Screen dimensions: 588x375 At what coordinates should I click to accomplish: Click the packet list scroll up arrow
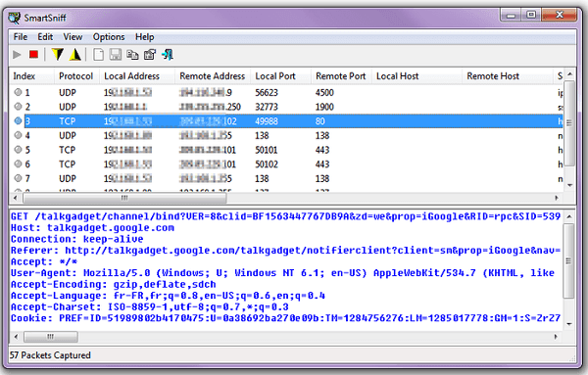tap(569, 74)
